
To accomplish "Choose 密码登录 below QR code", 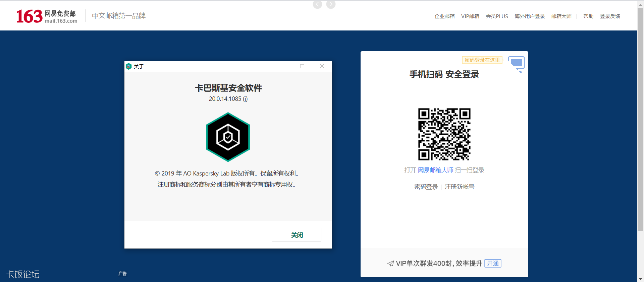I will click(x=426, y=187).
